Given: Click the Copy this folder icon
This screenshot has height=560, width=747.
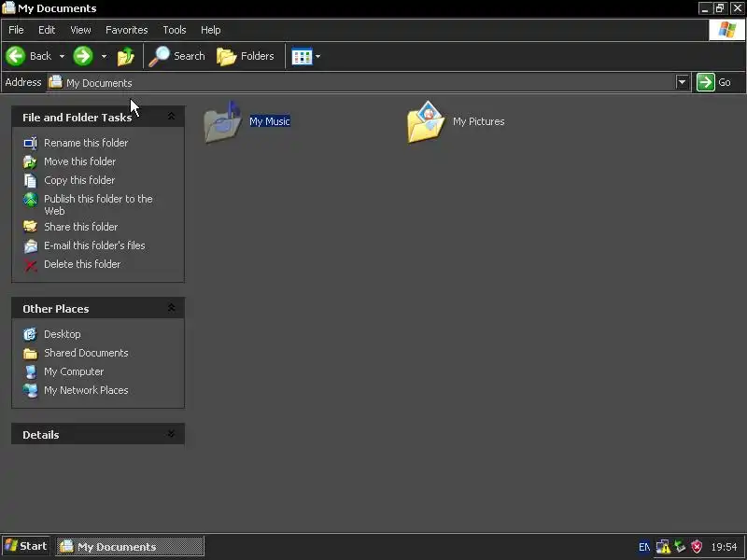Looking at the screenshot, I should (31, 180).
